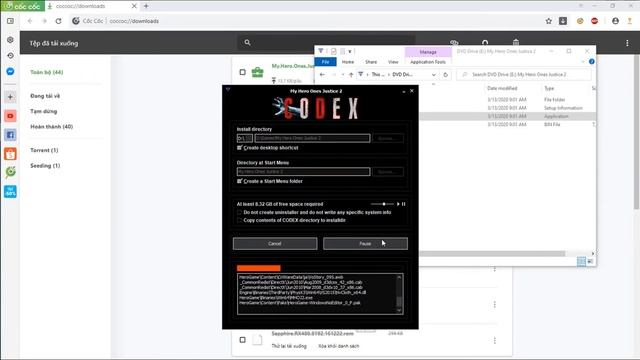The image size is (640, 360).
Task: Check the My.Hero.Ones.Justice download item
Action: coord(242,72)
